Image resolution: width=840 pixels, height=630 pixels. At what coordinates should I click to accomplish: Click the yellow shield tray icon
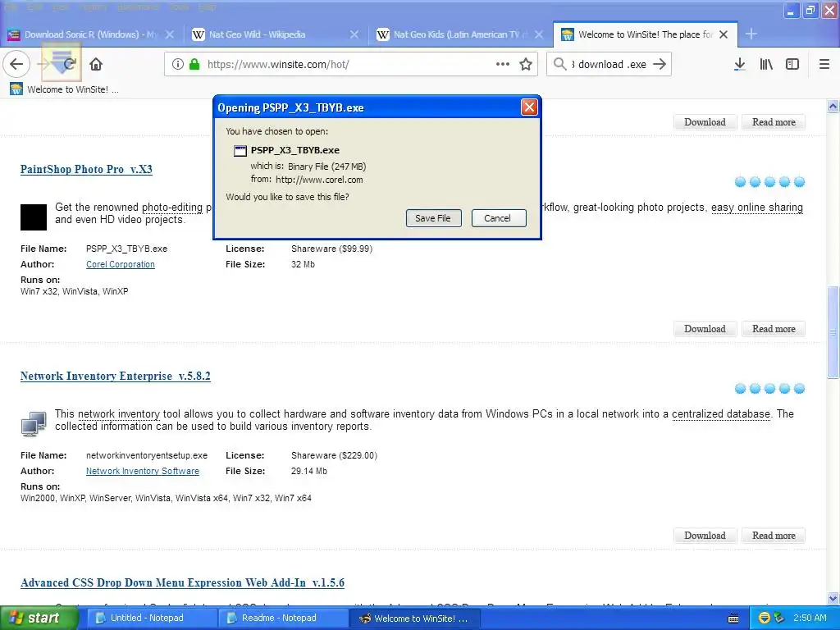(765, 619)
